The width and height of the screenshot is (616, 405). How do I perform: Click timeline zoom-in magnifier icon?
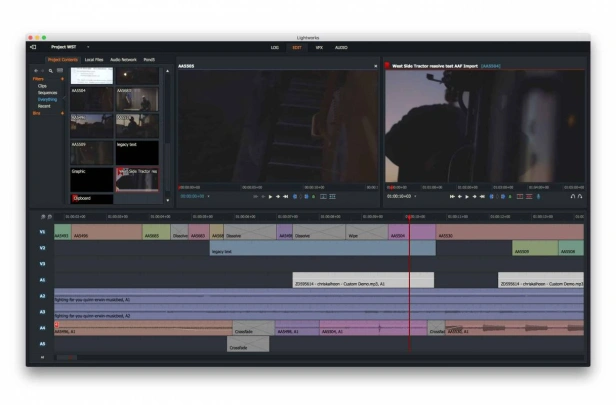[x=43, y=217]
